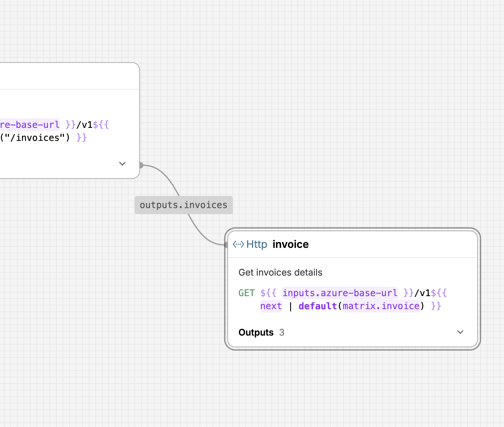Click the default filter keyword
The image size is (504, 427).
[318, 306]
